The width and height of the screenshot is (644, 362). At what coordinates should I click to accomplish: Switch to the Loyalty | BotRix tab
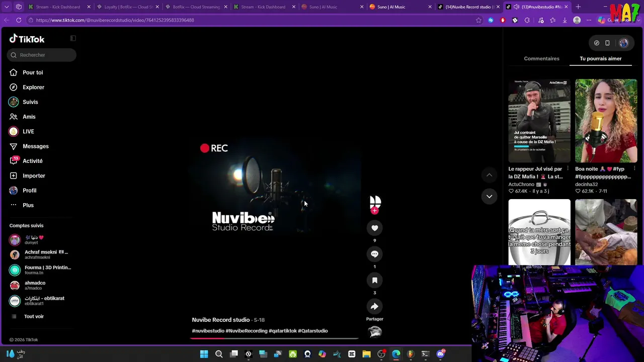129,7
